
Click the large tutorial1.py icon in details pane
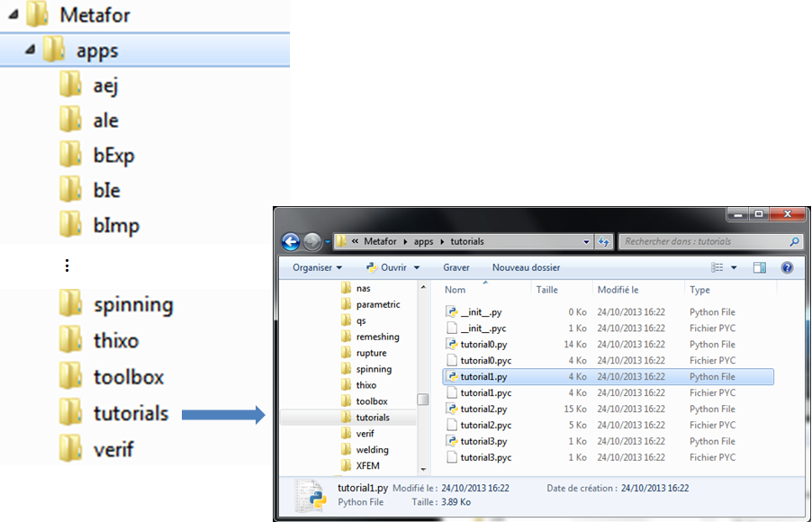pyautogui.click(x=312, y=495)
